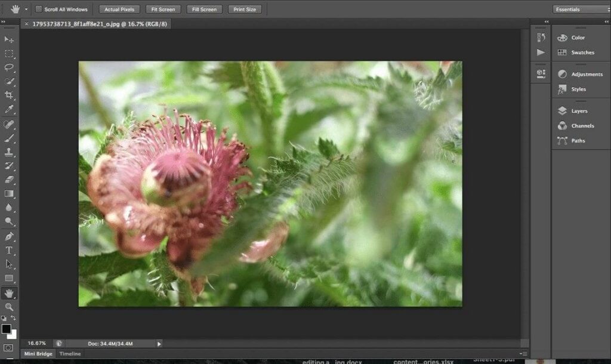
Task: Select the Brush tool
Action: tap(8, 137)
